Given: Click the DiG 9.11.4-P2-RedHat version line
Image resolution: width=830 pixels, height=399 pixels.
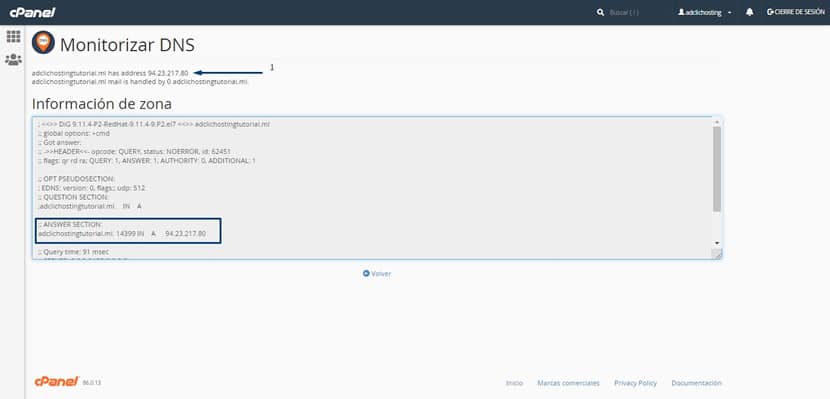Looking at the screenshot, I should click(154, 124).
